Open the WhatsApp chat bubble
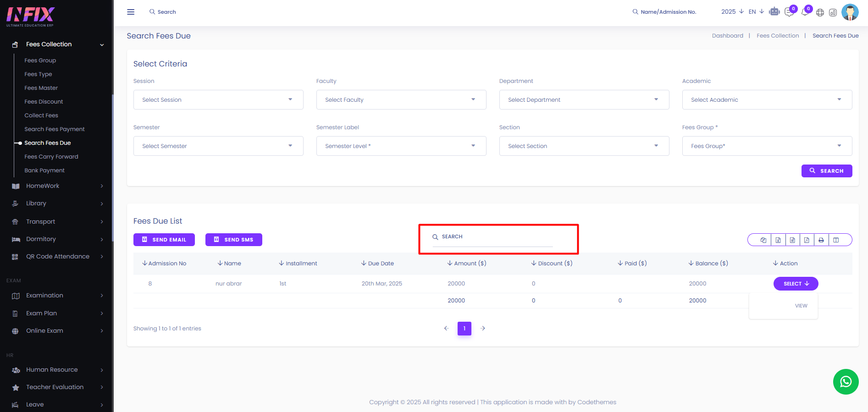The width and height of the screenshot is (868, 412). (846, 381)
